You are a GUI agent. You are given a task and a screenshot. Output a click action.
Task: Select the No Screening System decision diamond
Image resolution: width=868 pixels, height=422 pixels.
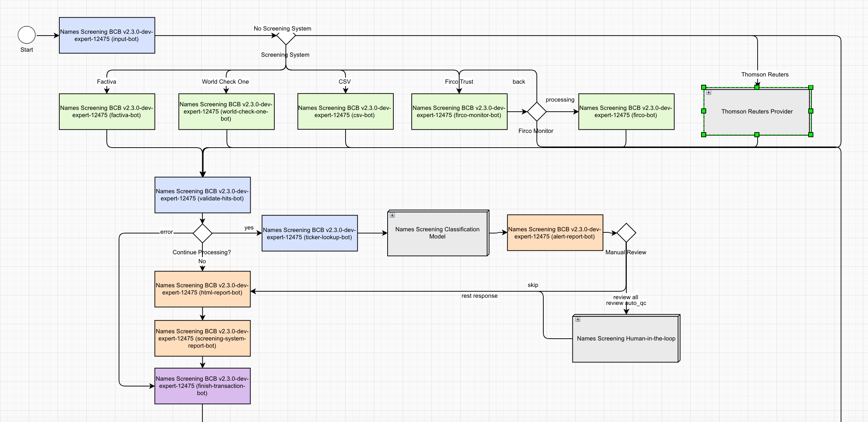pyautogui.click(x=286, y=36)
